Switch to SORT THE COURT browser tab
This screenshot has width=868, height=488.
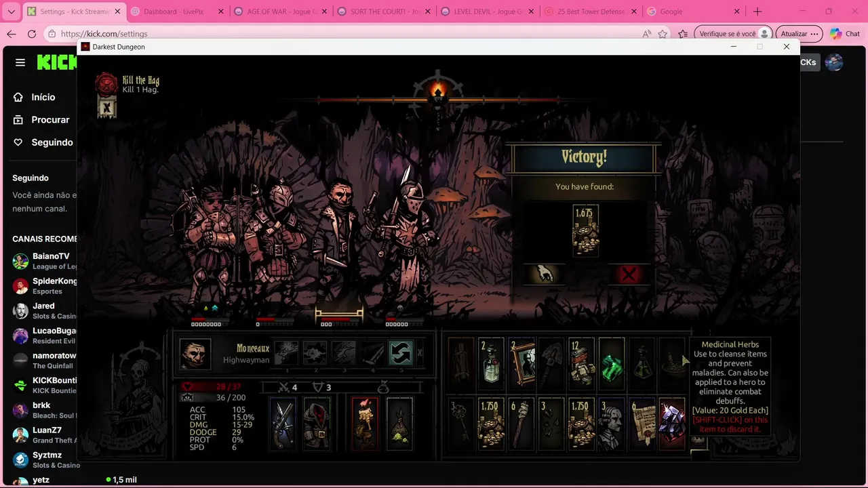[x=384, y=12]
